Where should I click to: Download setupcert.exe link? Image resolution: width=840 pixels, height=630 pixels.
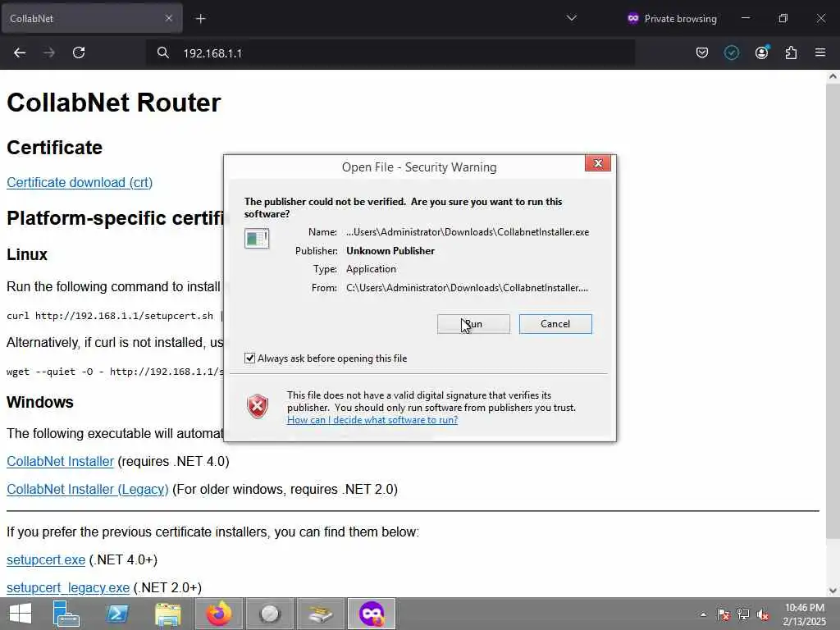(x=46, y=559)
